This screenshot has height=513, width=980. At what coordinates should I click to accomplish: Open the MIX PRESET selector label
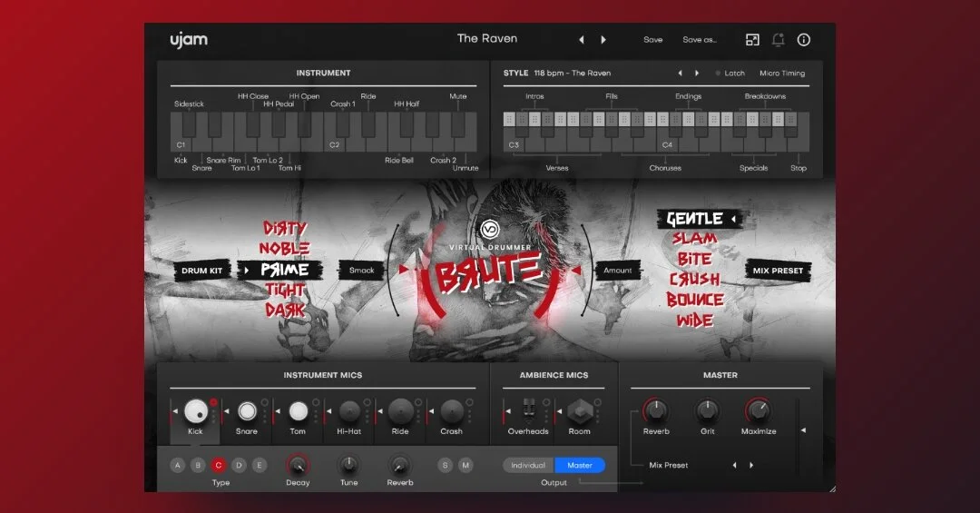pos(778,271)
